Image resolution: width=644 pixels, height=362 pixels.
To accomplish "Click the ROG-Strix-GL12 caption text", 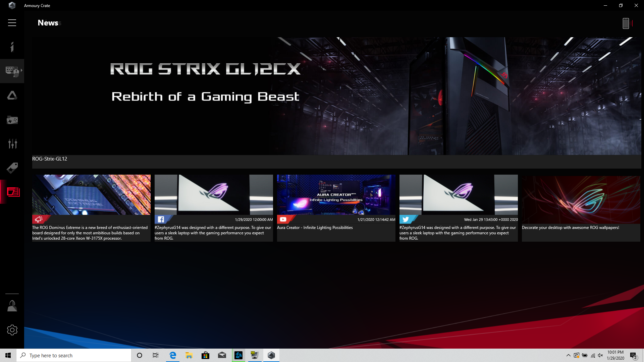I will pyautogui.click(x=50, y=159).
